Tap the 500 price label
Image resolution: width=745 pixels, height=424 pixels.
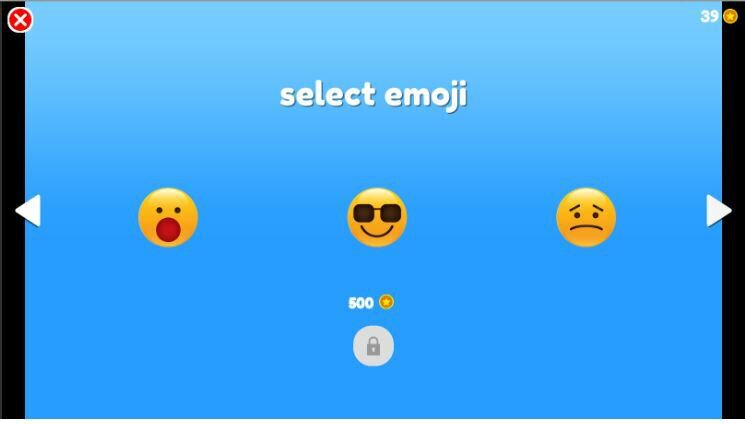(361, 303)
